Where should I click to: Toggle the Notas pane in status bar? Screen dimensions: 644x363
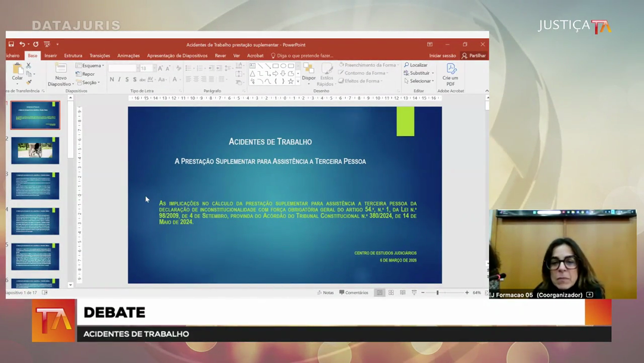(326, 293)
